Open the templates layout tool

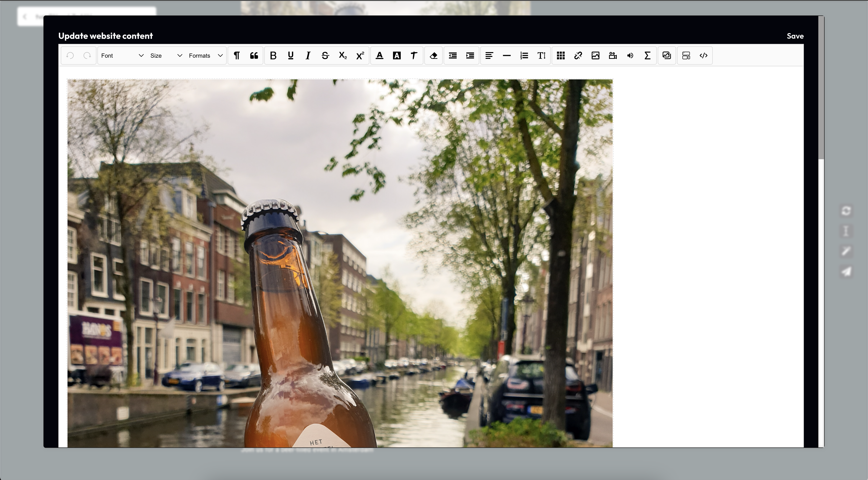686,56
